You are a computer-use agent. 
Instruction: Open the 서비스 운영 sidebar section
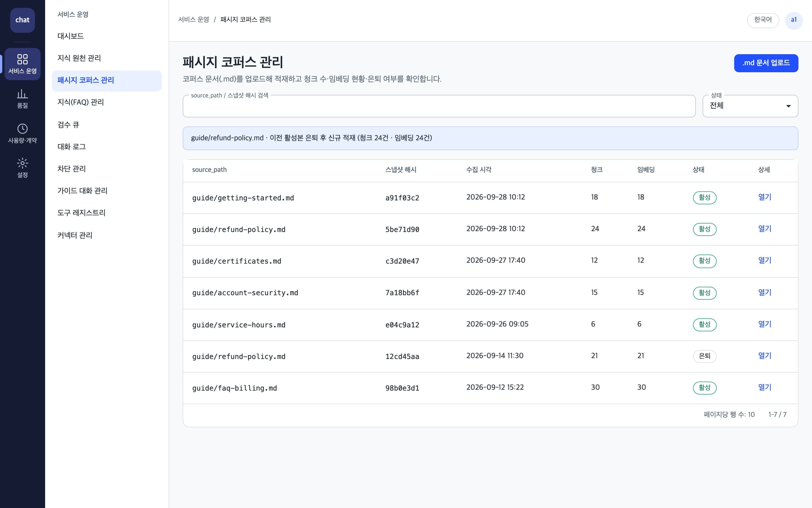tap(23, 64)
